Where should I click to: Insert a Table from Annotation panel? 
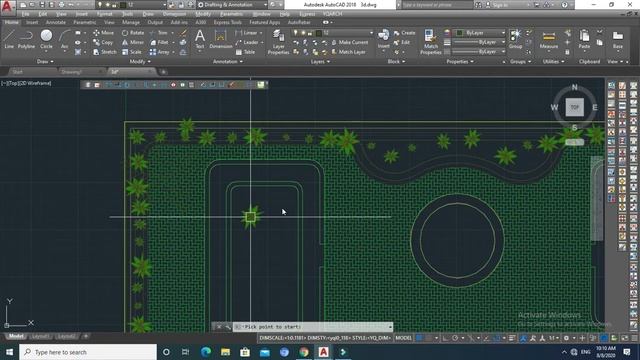245,52
